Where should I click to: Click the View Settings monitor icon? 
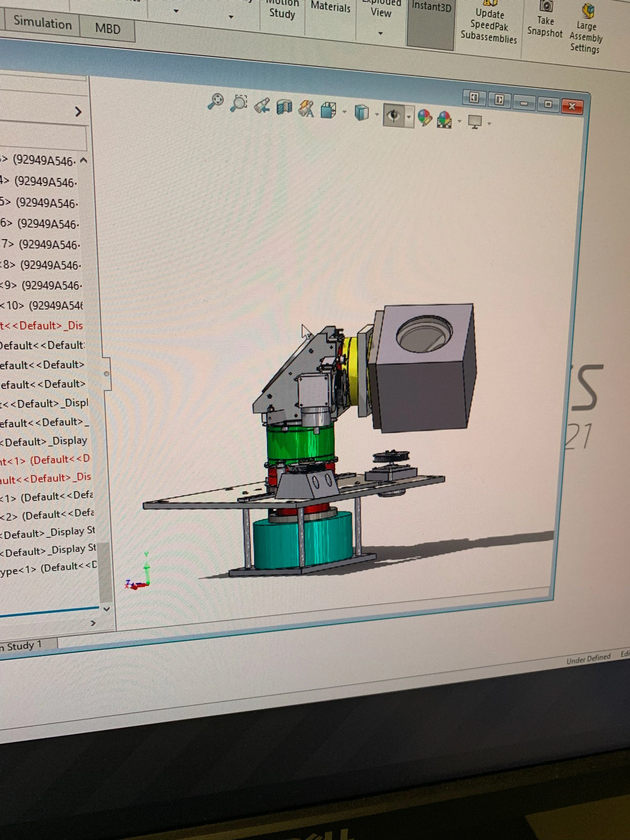[475, 122]
